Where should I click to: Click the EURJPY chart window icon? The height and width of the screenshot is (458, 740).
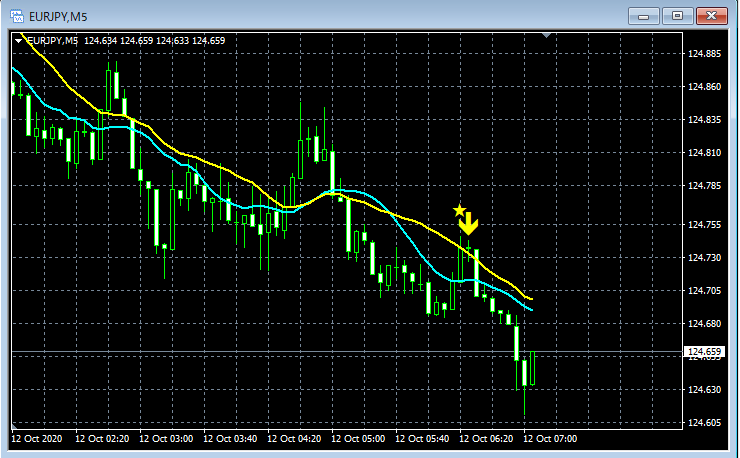[17, 17]
